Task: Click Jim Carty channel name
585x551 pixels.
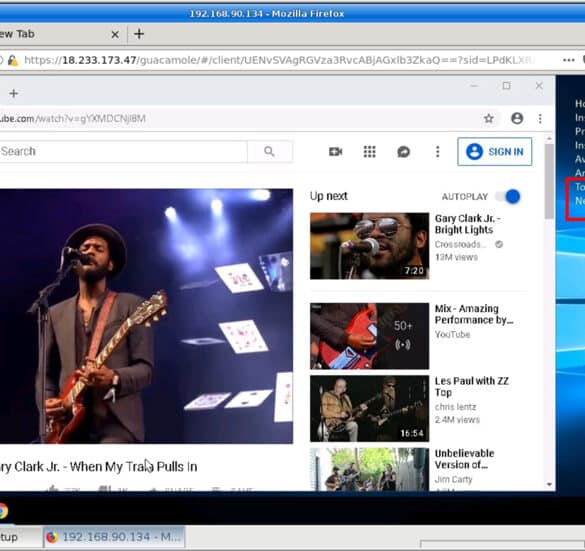Action: pos(453,479)
